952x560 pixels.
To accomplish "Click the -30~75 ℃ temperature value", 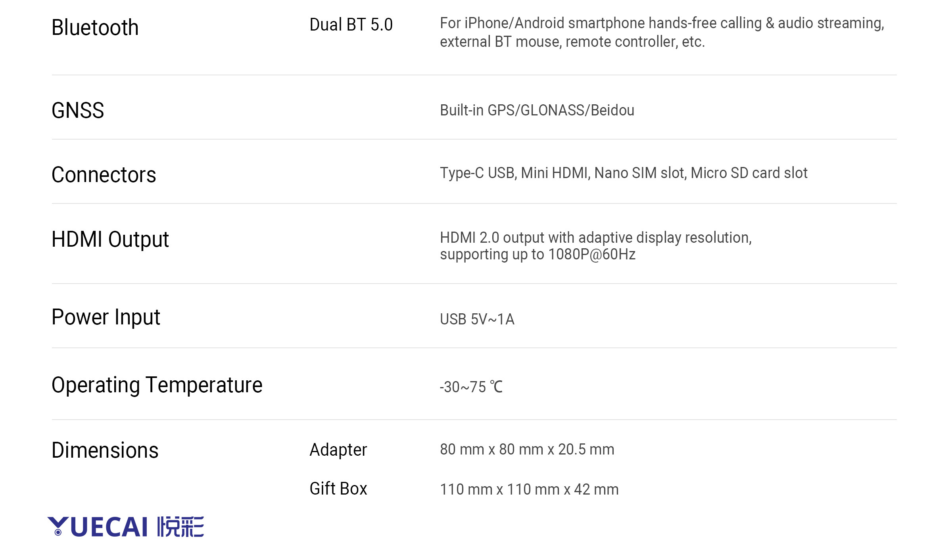I will [471, 387].
